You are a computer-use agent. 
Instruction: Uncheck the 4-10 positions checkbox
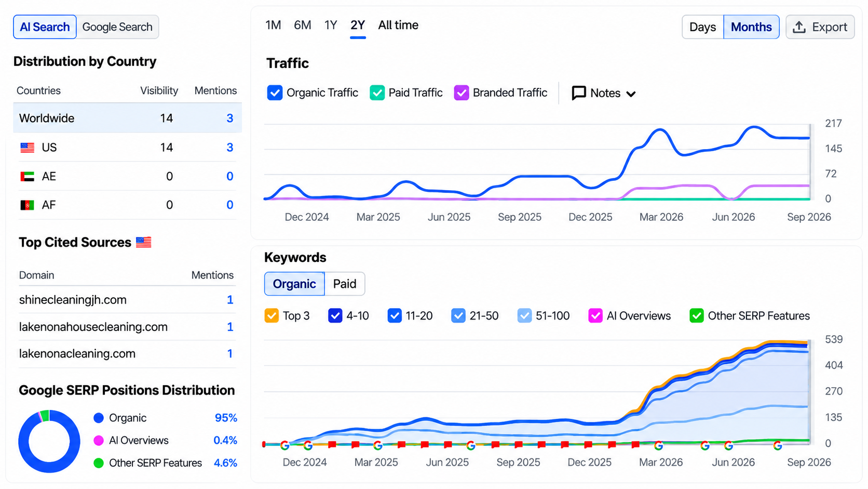click(x=335, y=315)
